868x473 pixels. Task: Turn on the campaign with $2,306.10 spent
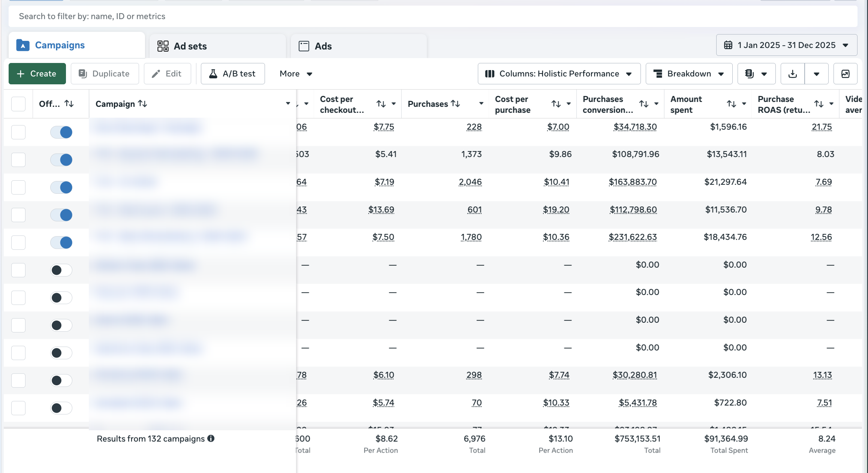click(61, 380)
